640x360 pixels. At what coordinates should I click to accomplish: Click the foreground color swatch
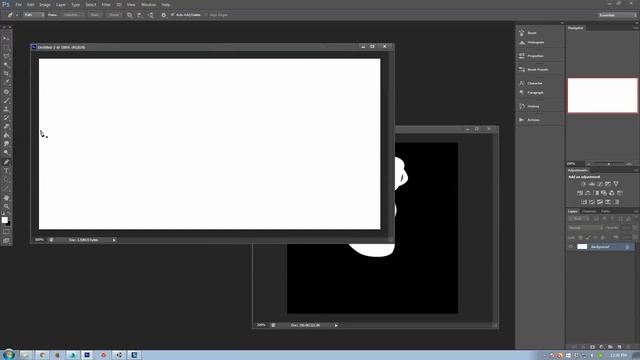(4, 220)
